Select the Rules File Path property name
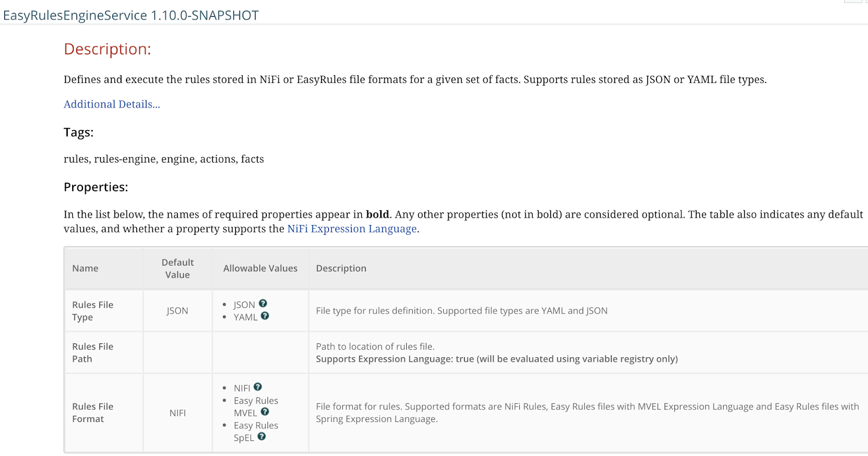 click(x=93, y=352)
